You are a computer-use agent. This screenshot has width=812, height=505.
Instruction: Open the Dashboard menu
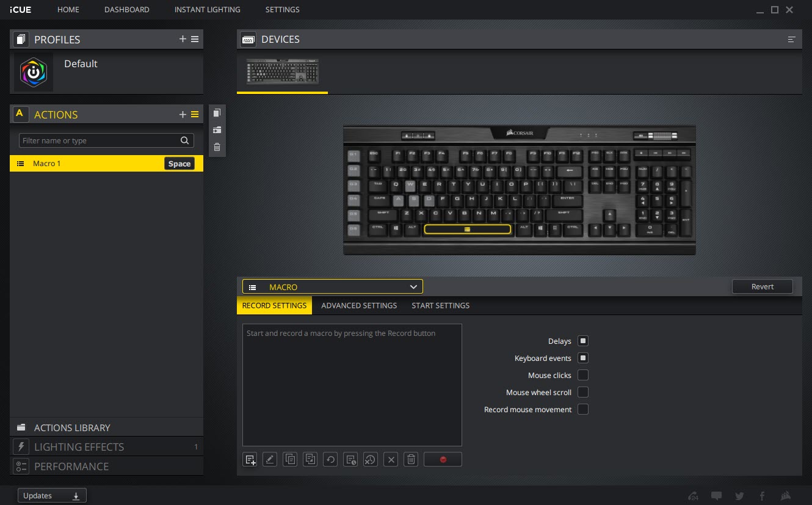click(x=127, y=10)
